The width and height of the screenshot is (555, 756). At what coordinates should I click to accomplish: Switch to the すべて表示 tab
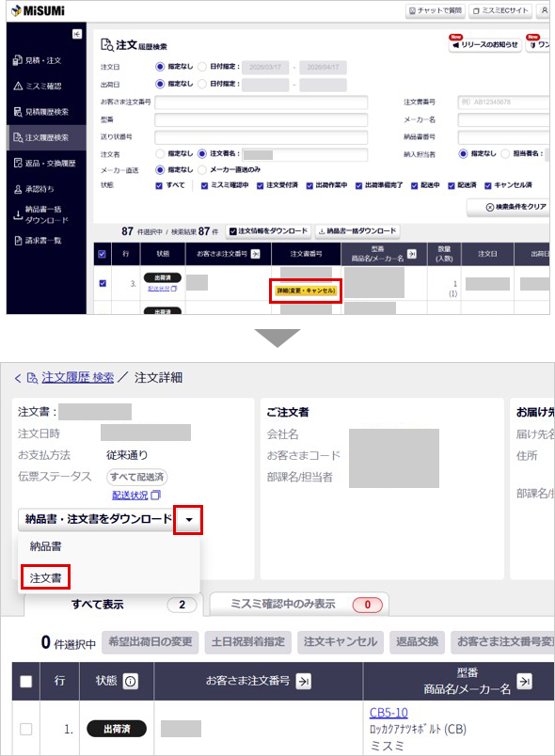click(114, 604)
